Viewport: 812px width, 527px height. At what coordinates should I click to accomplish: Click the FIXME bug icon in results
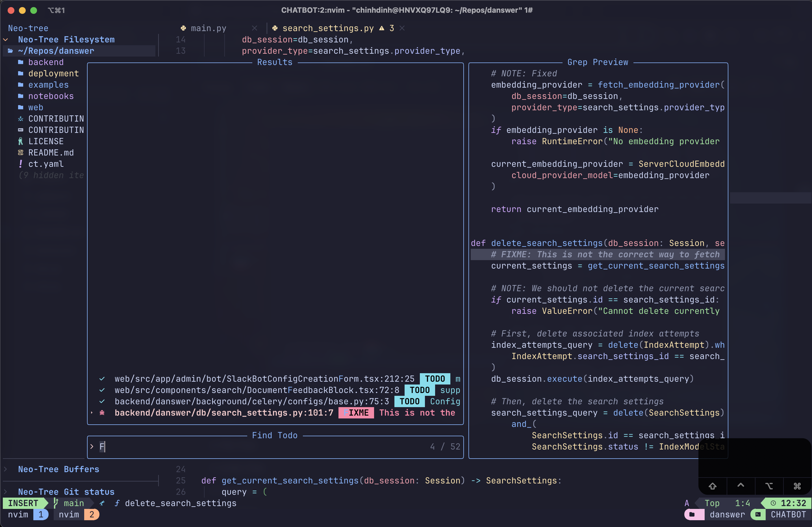pos(102,413)
